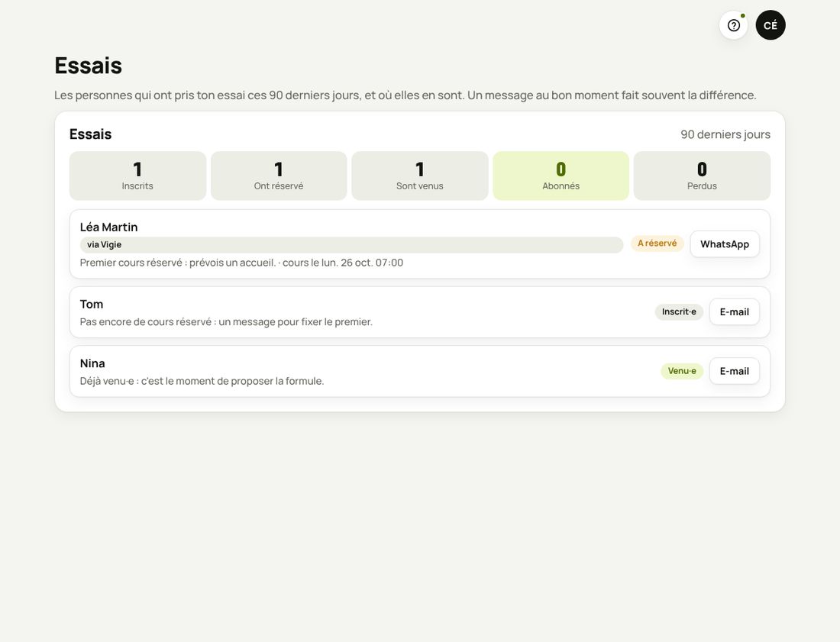Viewport: 840px width, 642px height.
Task: Click the Venu·e badge on Nina
Action: 682,371
